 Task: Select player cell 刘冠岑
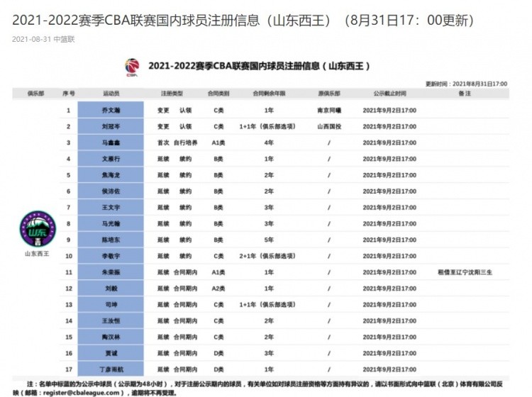click(x=111, y=126)
